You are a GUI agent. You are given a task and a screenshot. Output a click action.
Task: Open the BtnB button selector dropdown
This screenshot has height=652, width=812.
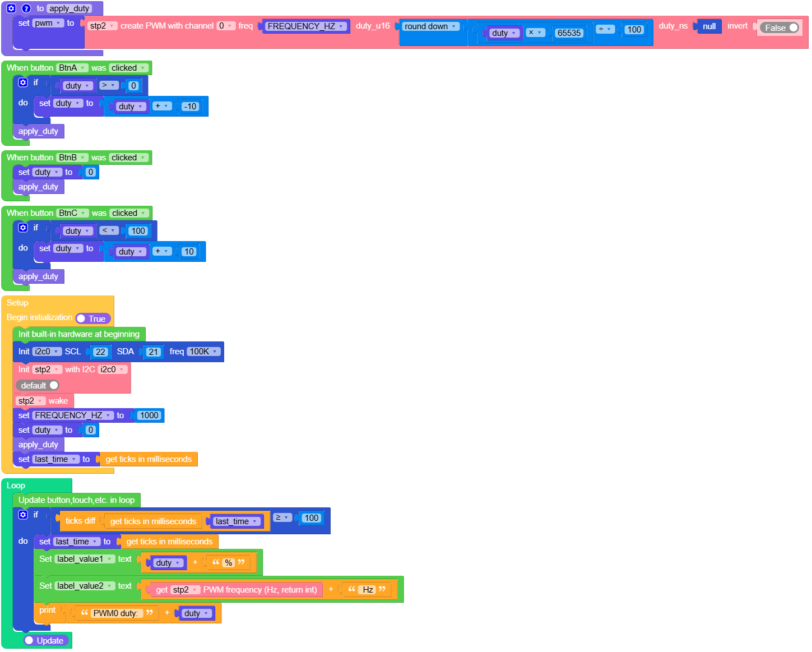pyautogui.click(x=72, y=158)
